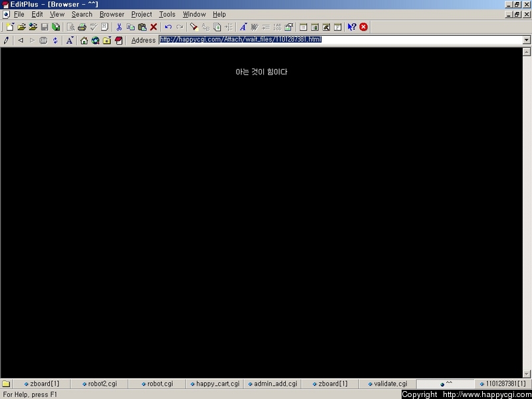Select the ^^ browser tab
532x399 pixels.
[446, 384]
